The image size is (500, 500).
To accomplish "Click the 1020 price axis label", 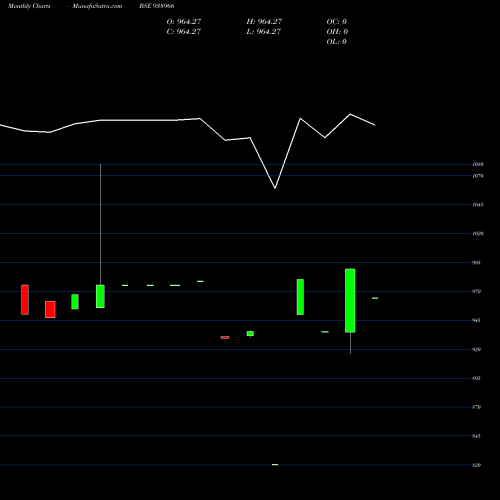I will [478, 233].
